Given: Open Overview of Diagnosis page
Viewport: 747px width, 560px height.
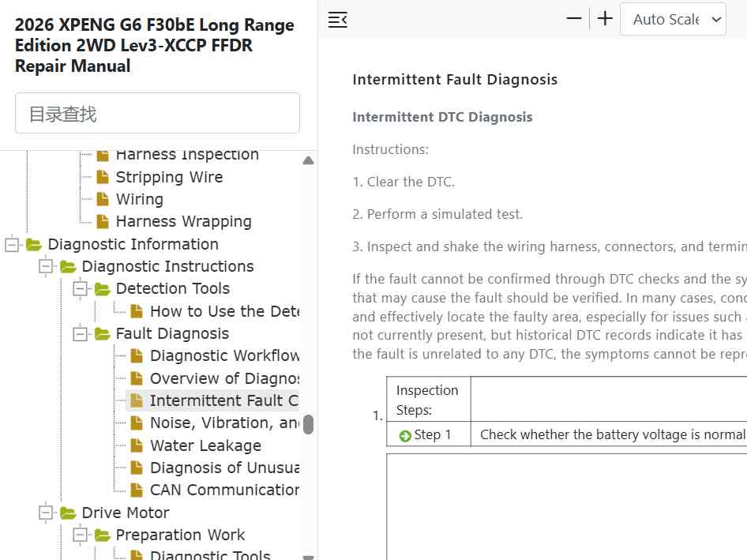Looking at the screenshot, I should (224, 378).
